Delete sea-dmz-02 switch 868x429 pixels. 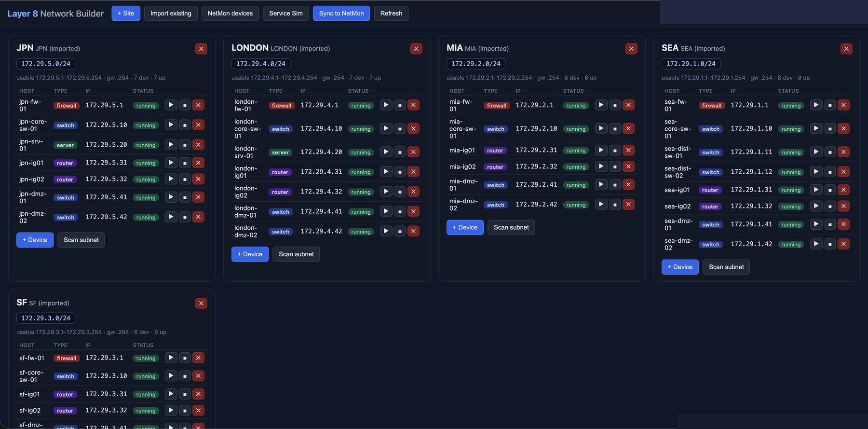(843, 244)
